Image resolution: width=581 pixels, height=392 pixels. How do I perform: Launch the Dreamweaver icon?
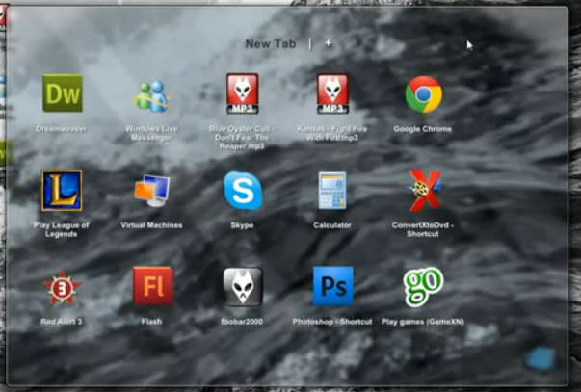tap(63, 93)
